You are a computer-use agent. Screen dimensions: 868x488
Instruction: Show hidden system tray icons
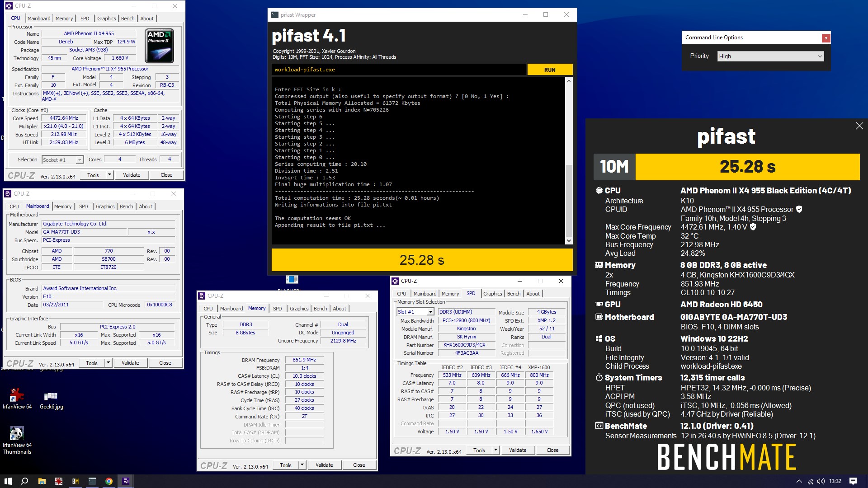click(799, 481)
